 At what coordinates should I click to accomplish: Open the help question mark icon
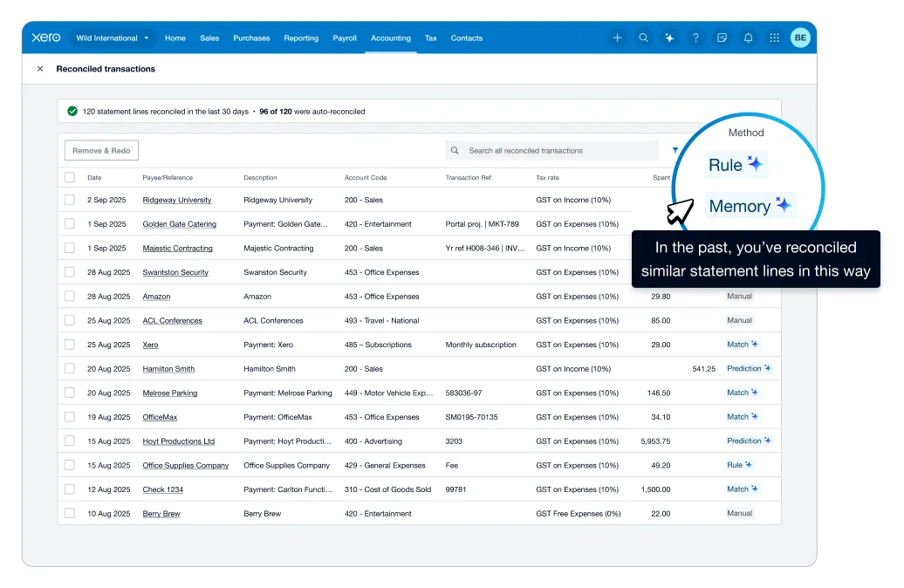click(x=695, y=38)
